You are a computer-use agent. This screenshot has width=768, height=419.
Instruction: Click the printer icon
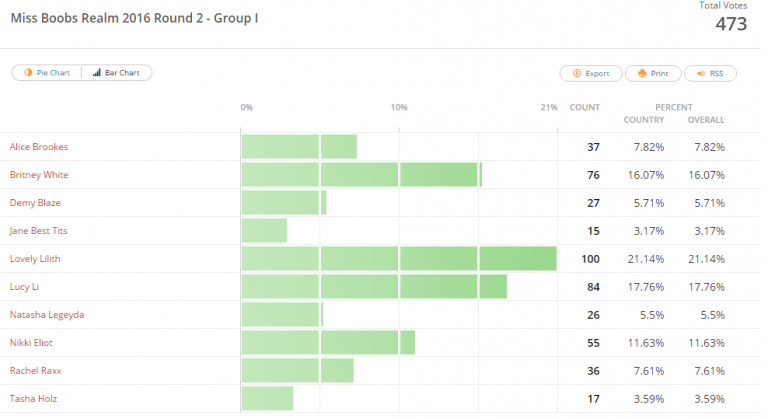tap(640, 73)
